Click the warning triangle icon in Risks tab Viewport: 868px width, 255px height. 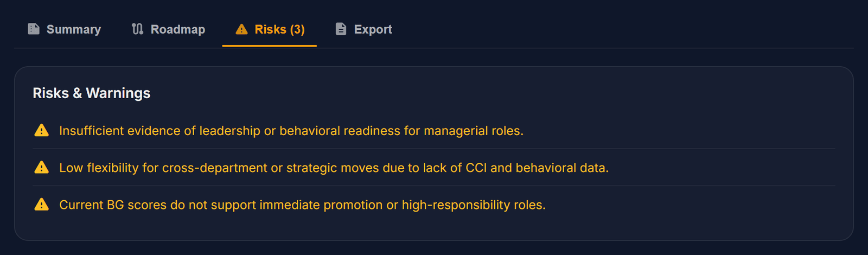point(242,29)
